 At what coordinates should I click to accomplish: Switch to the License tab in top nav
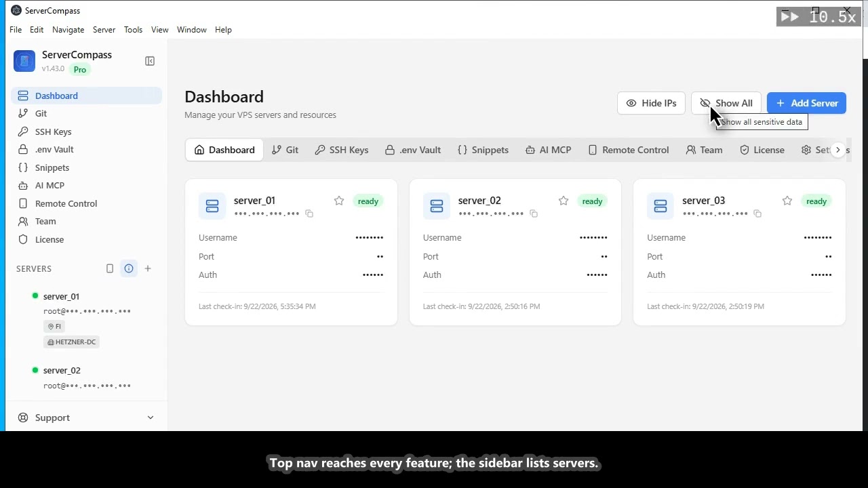762,150
